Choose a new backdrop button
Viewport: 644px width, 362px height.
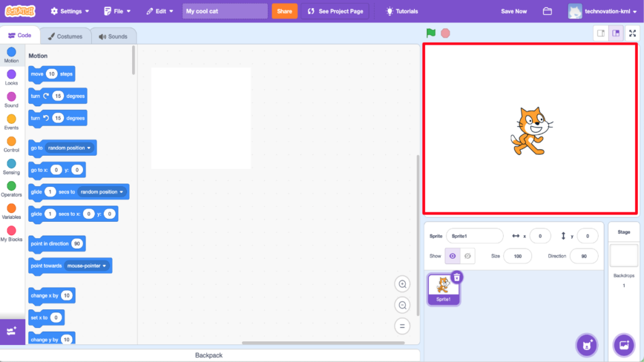tap(624, 345)
